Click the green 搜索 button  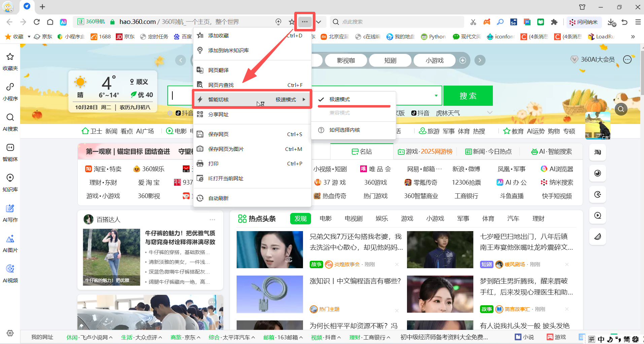click(x=468, y=96)
